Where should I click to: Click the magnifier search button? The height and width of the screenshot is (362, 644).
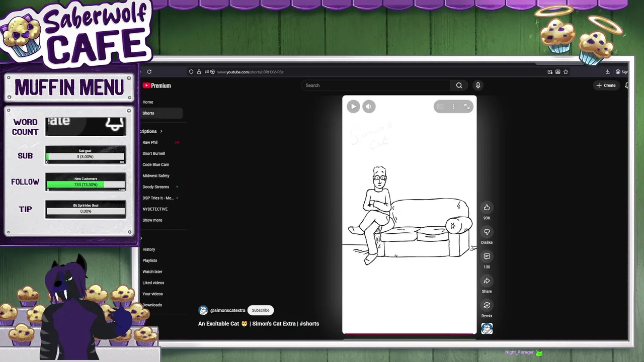(459, 85)
